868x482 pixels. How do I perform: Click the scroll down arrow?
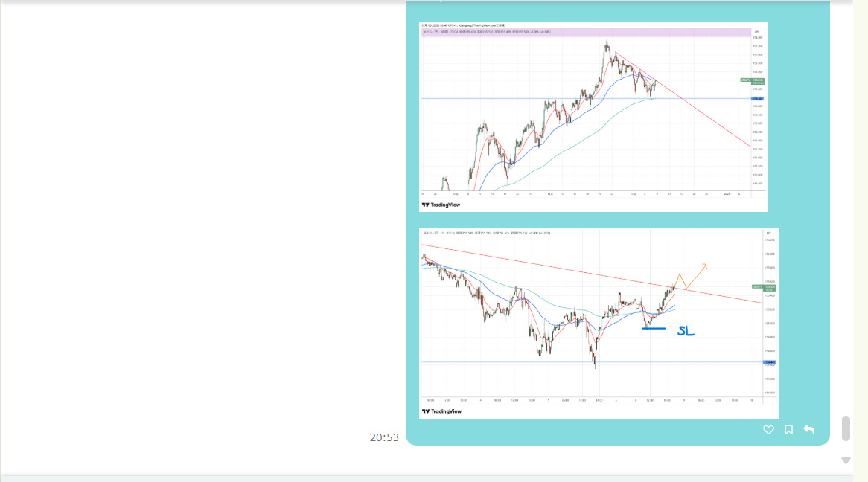[846, 460]
